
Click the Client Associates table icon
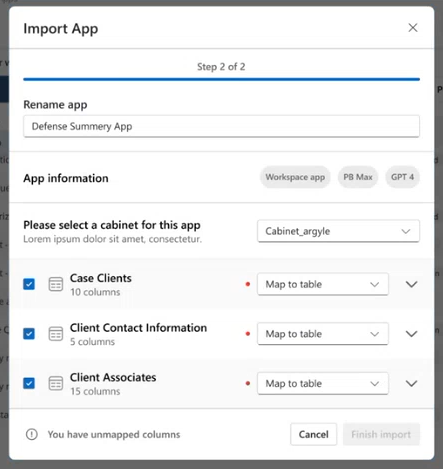tap(56, 383)
